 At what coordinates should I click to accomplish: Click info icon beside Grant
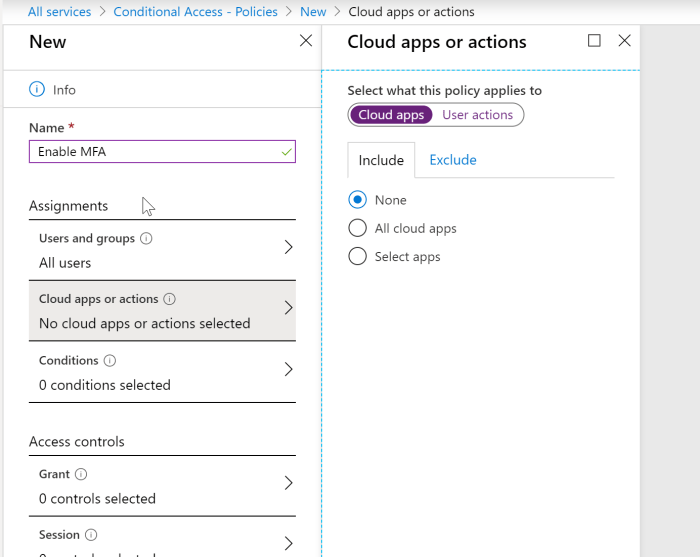[81, 475]
